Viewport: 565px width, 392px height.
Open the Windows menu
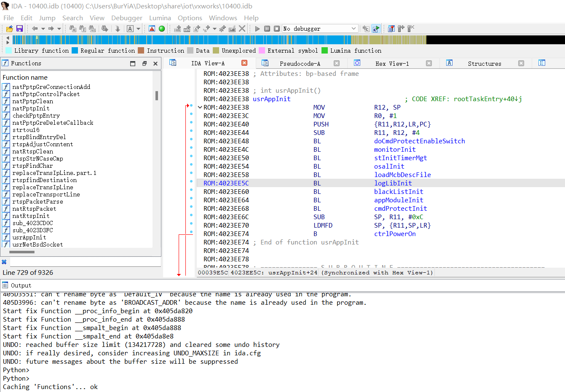click(x=223, y=18)
